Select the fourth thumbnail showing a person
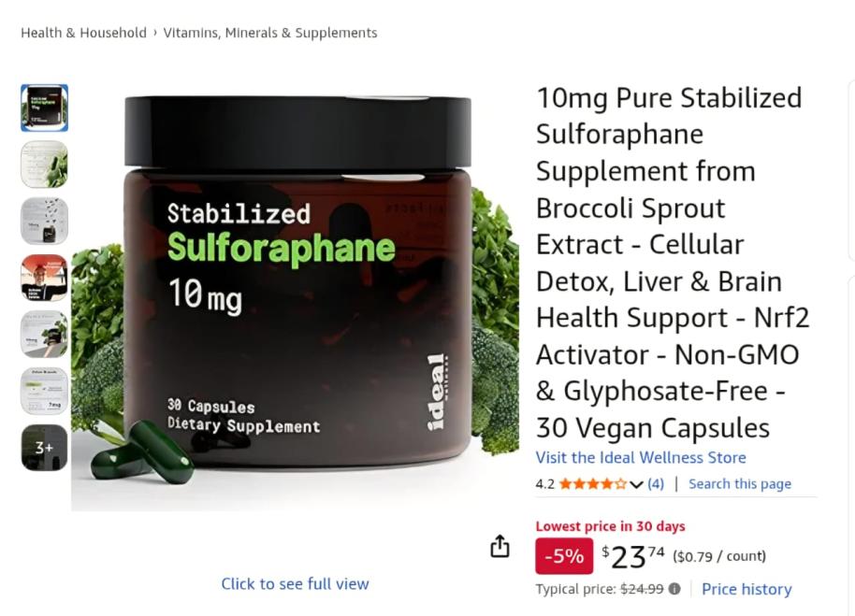The image size is (855, 616). [x=45, y=278]
